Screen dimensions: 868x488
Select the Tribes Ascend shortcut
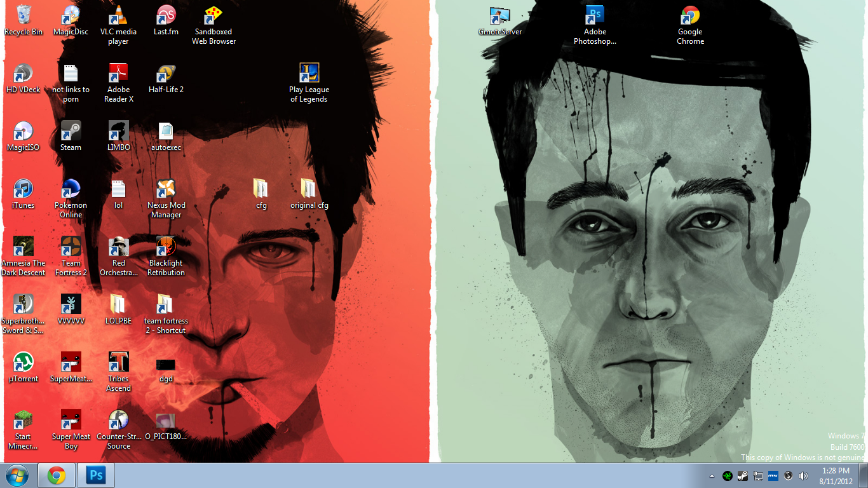118,363
